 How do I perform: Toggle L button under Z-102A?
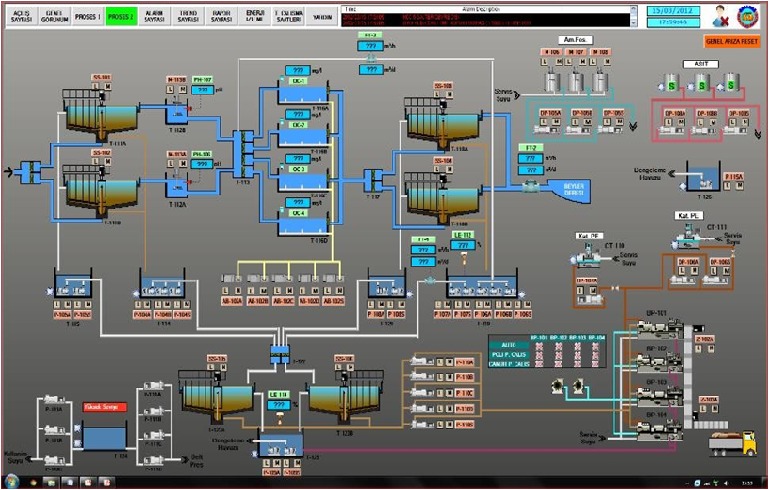(x=698, y=348)
